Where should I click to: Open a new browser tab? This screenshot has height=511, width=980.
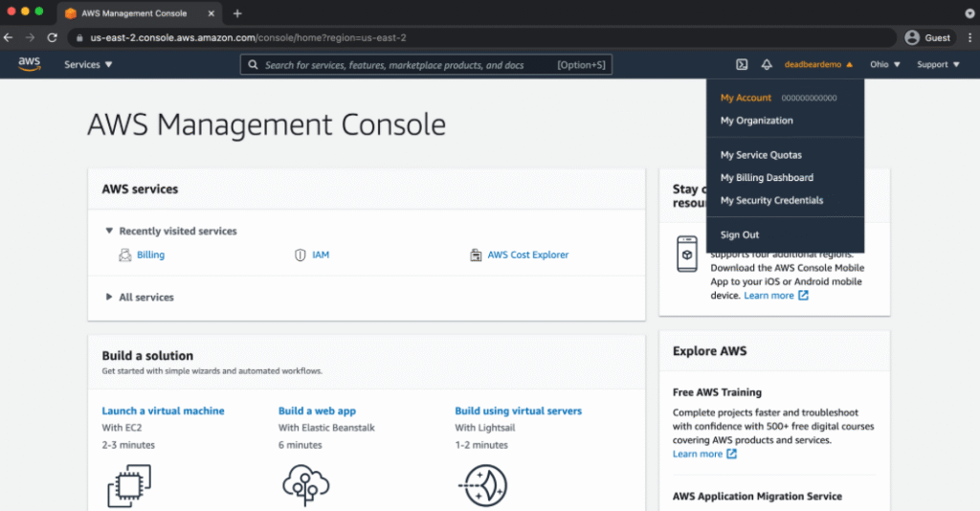click(237, 13)
